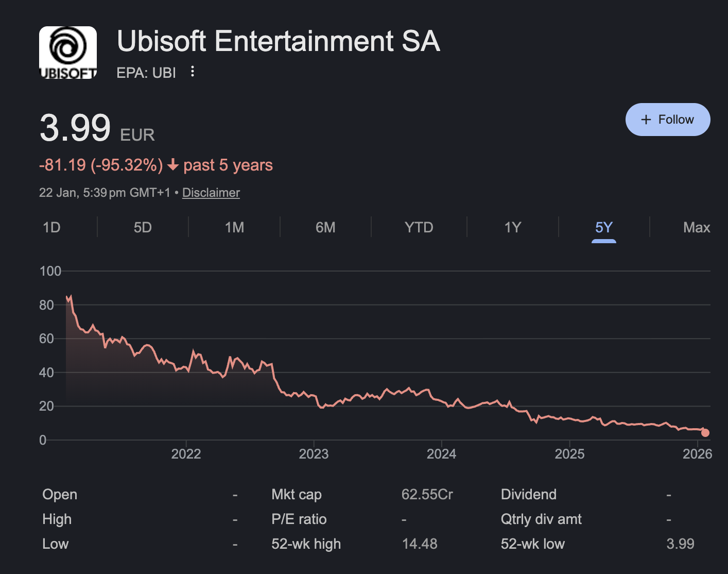This screenshot has width=728, height=574.
Task: Click the Ubisoft logo thumbnail
Action: point(68,53)
